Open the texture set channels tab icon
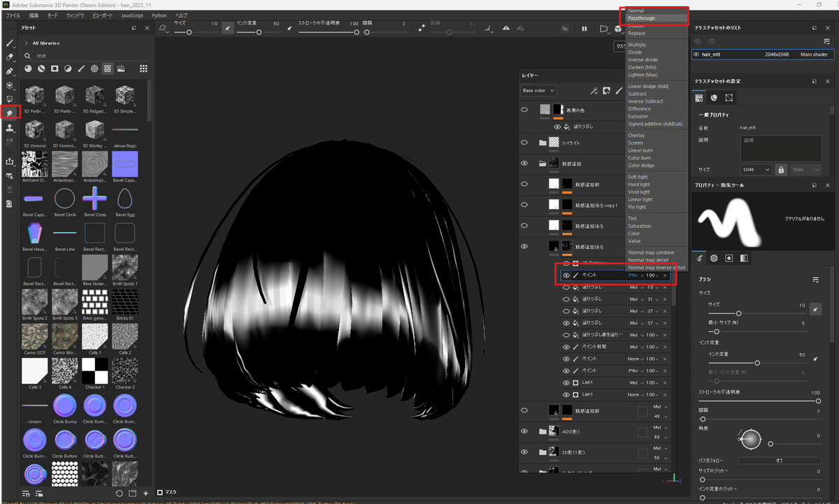The image size is (839, 504). click(x=714, y=98)
